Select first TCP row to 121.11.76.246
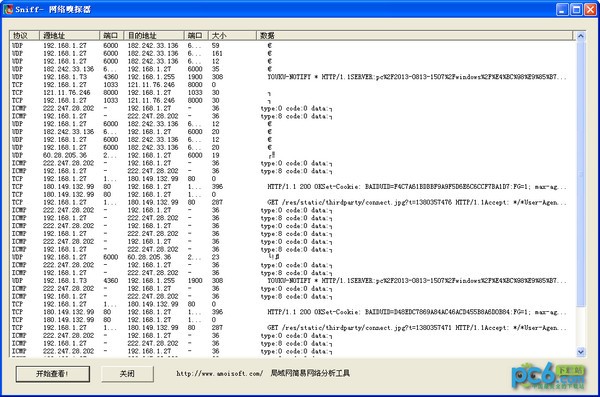 coord(293,85)
